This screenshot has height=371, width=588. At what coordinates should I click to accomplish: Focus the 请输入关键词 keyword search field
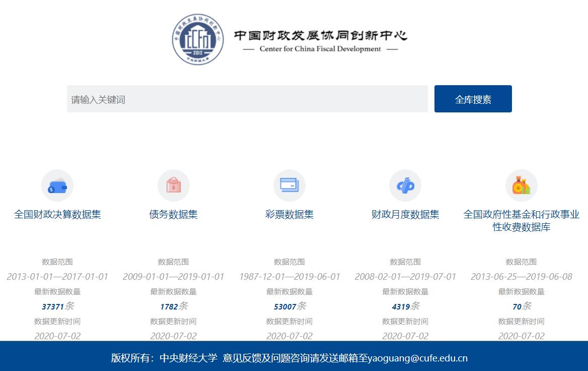(247, 99)
